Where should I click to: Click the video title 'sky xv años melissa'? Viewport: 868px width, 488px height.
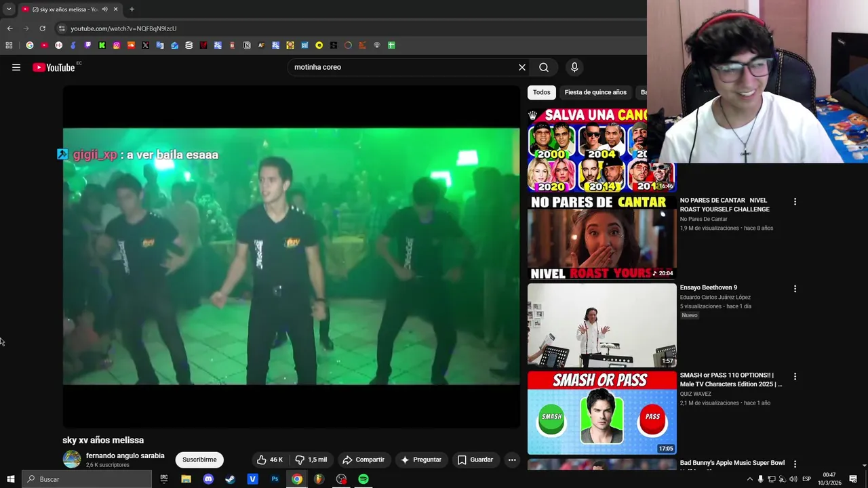click(103, 440)
